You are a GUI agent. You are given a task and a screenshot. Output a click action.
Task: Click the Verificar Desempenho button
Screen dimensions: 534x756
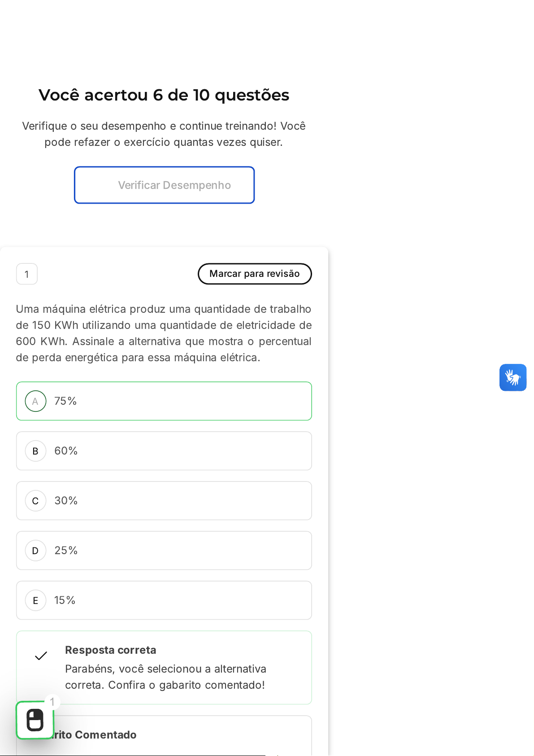coord(164,185)
